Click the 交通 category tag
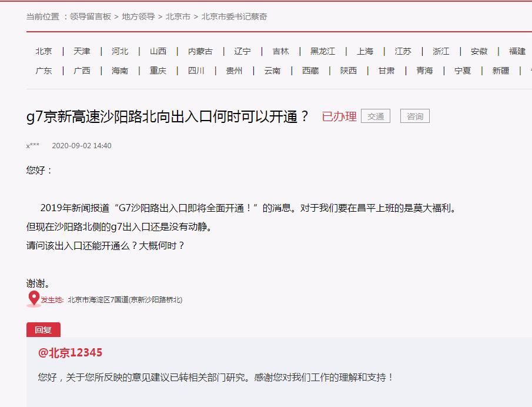The image size is (532, 407). (x=376, y=116)
